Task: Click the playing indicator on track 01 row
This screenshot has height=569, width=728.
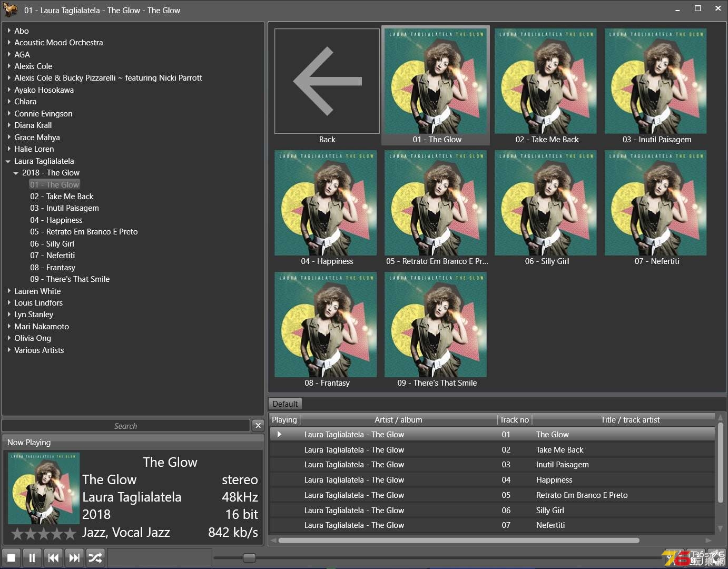Action: pos(279,434)
